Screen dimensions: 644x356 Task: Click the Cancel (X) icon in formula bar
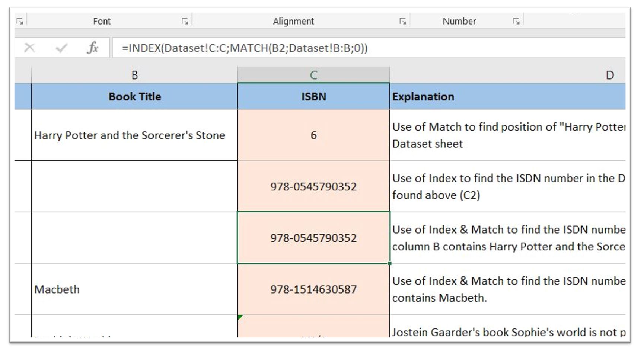pos(30,48)
